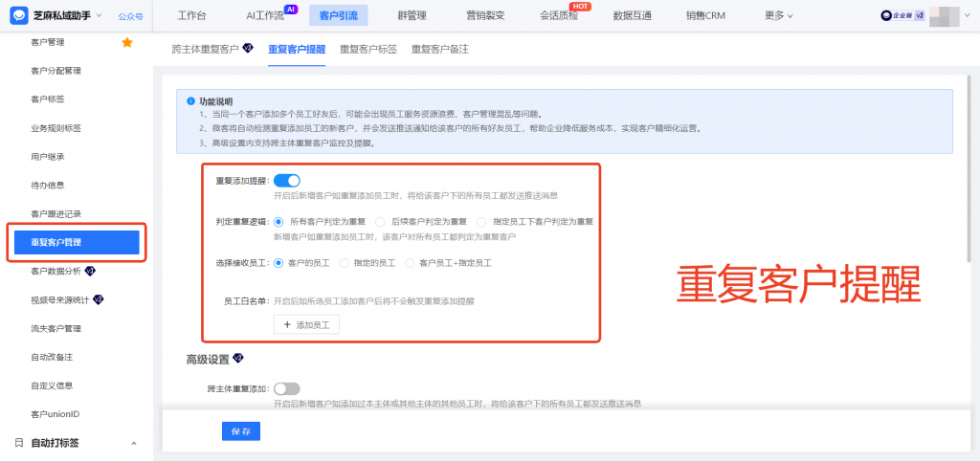Switch to the 跨主体重复客户 tab
The image size is (980, 462).
206,50
